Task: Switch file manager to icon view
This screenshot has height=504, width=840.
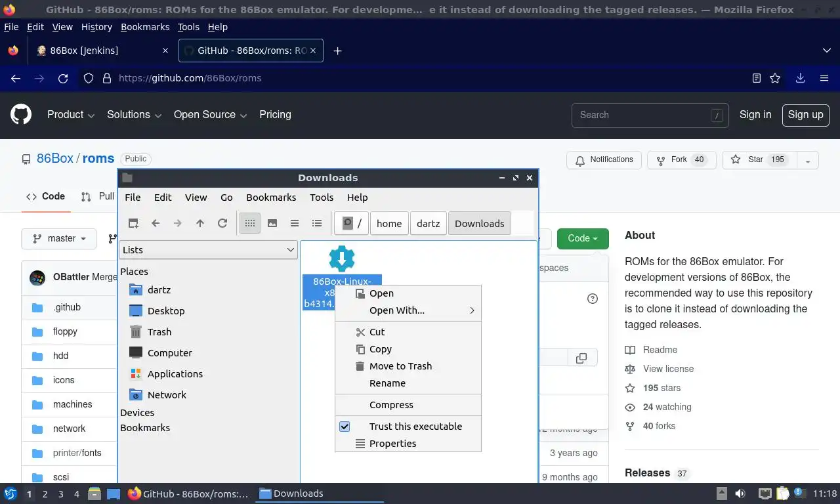Action: tap(250, 223)
